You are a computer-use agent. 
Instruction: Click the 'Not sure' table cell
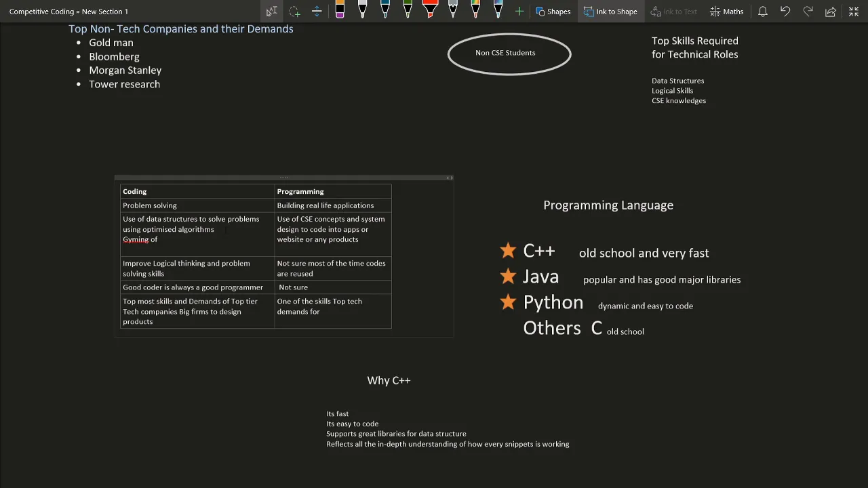pos(333,287)
